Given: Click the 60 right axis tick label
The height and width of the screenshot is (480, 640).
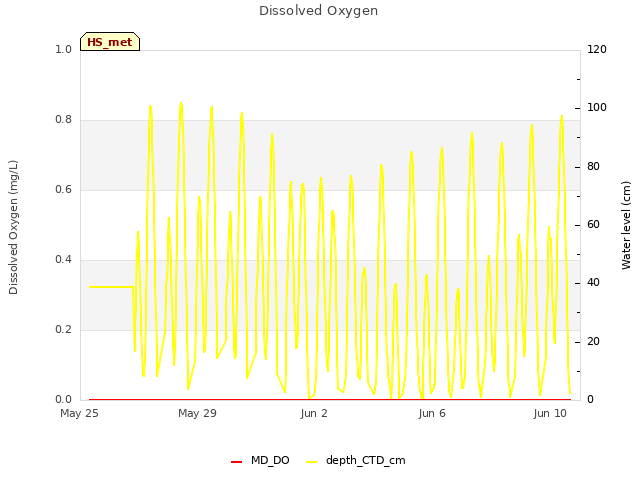Looking at the screenshot, I should 593,225.
